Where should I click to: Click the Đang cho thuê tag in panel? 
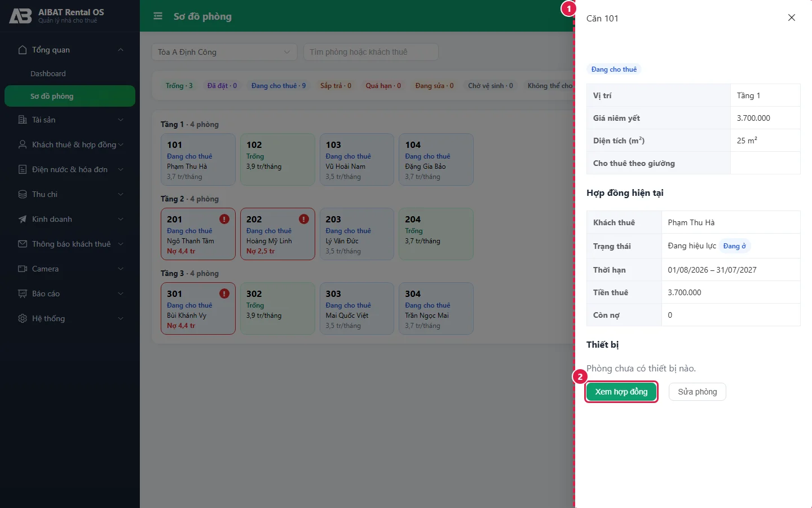pyautogui.click(x=614, y=69)
